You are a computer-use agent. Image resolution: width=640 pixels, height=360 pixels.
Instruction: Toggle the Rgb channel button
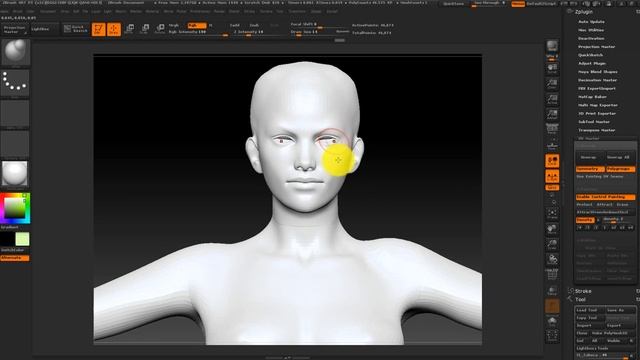pyautogui.click(x=196, y=25)
